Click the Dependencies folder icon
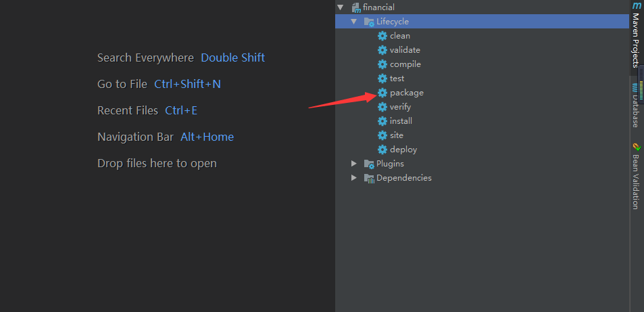Screen dimensions: 644x312 (369, 178)
